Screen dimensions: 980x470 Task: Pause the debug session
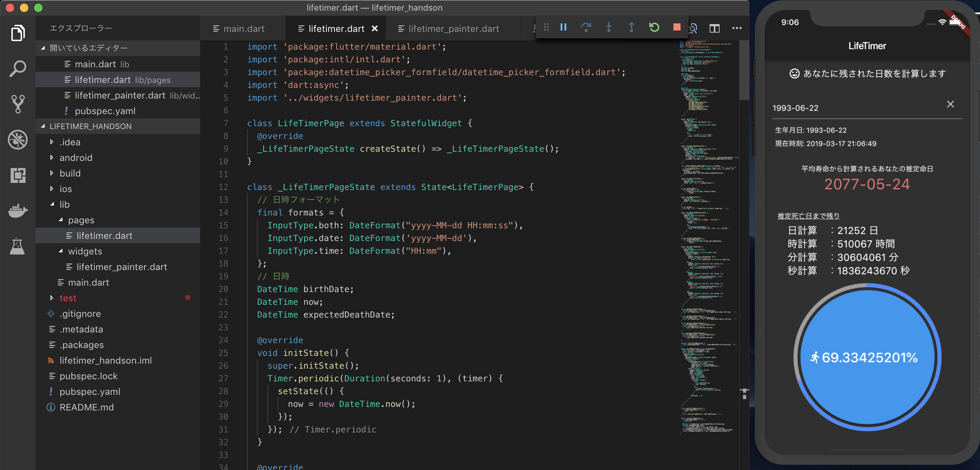tap(563, 27)
